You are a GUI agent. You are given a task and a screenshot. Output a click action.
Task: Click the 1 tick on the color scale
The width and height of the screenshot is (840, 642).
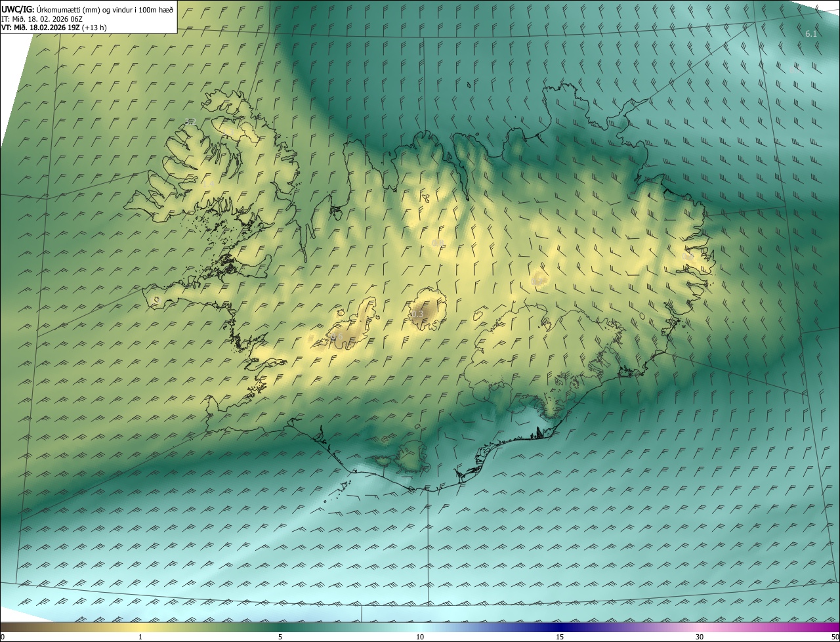click(x=140, y=637)
